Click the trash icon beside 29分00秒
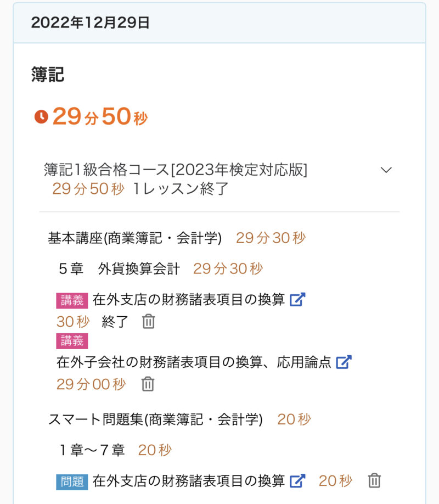Viewport: 439px width, 504px height. [148, 384]
